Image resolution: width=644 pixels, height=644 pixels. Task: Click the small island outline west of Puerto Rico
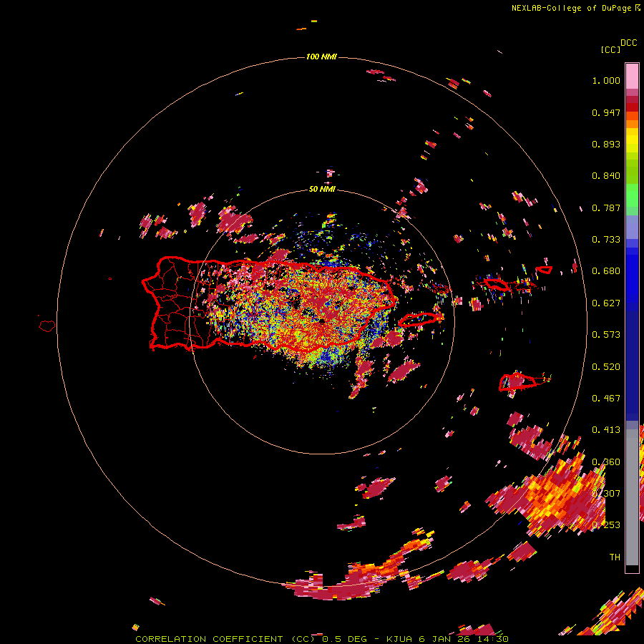[x=47, y=326]
